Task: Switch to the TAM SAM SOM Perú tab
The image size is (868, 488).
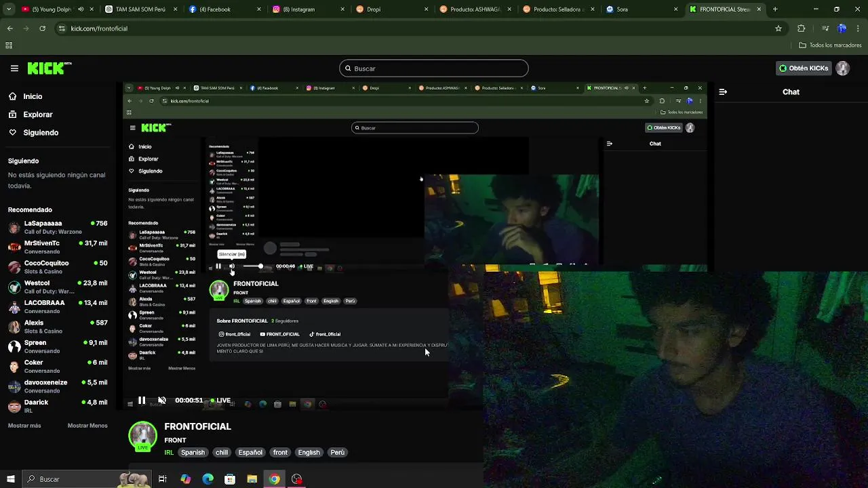Action: [x=140, y=9]
